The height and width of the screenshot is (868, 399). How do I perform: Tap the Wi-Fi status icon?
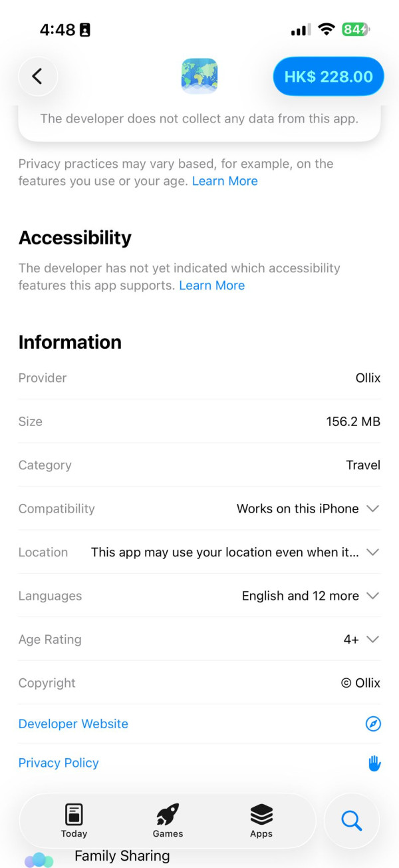click(326, 29)
